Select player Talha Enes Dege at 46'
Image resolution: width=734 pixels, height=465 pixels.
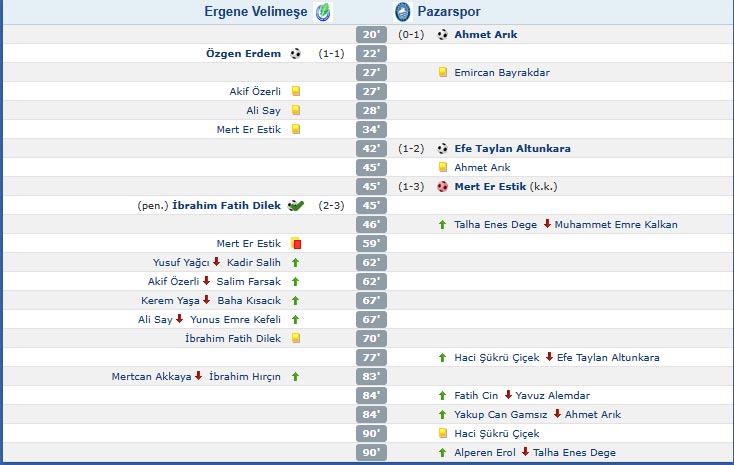[x=495, y=224]
